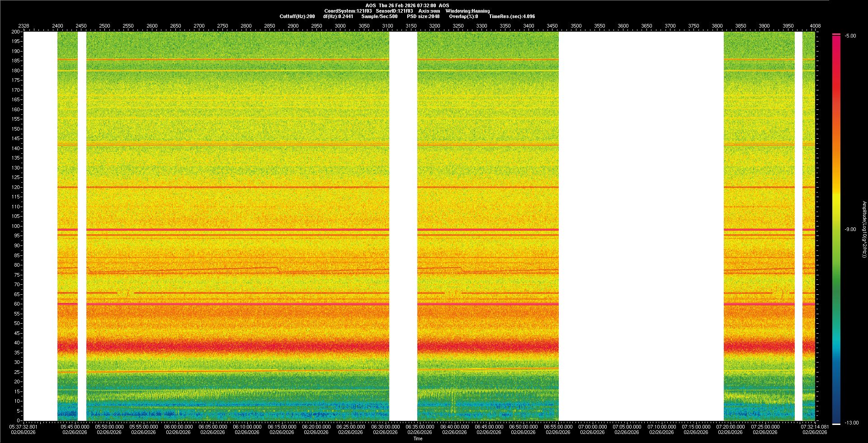The width and height of the screenshot is (868, 443).
Task: Select the Windowing:Hanning header text
Action: [x=467, y=11]
